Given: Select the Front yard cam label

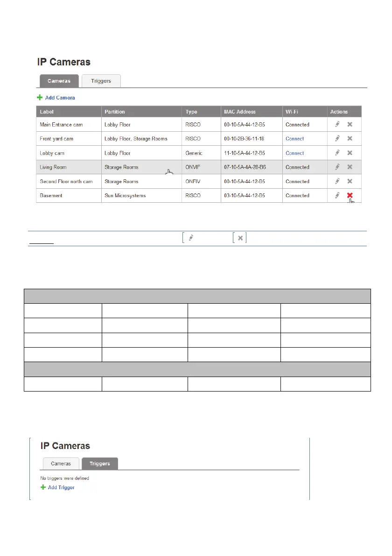Looking at the screenshot, I should click(x=56, y=139).
